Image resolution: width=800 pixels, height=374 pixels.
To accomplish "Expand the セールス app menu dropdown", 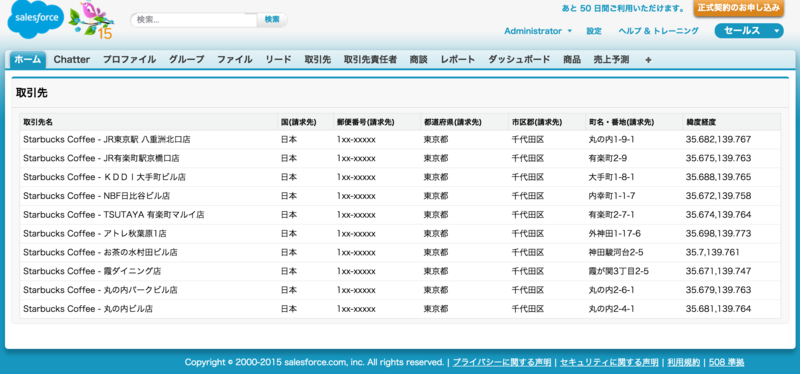I will click(x=748, y=31).
